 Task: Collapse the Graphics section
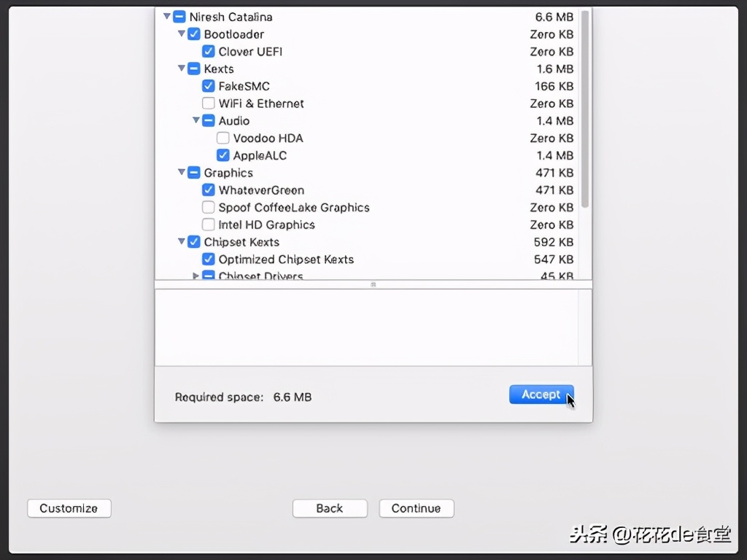[x=181, y=173]
